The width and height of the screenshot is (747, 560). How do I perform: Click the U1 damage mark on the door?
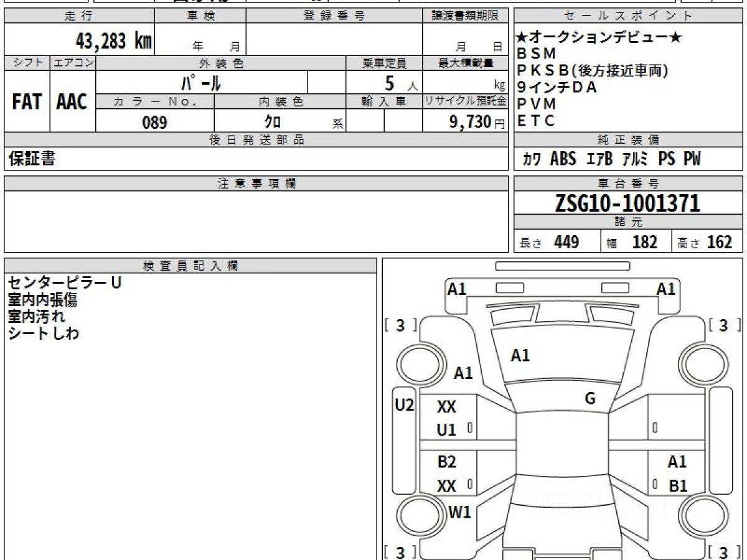coord(446,430)
